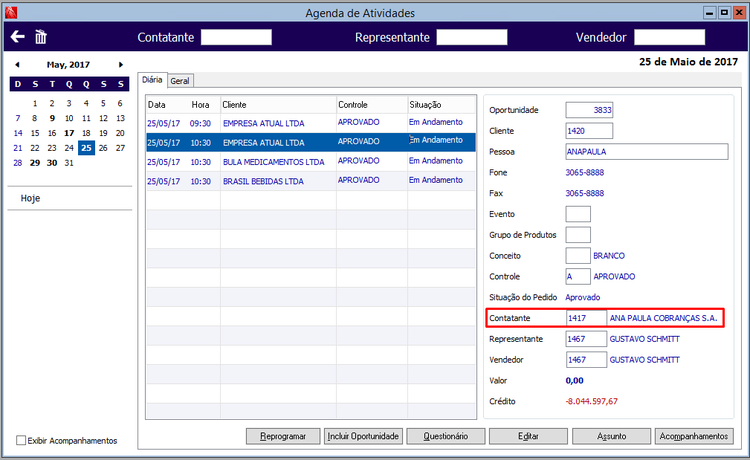Click BRANCO text beside Conceito

(609, 255)
